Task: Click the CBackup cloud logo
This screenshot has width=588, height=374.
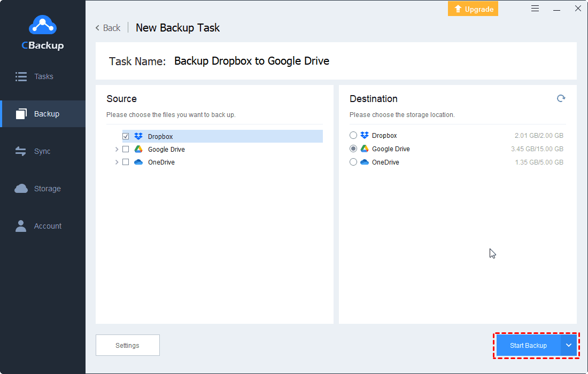Action: point(42,25)
